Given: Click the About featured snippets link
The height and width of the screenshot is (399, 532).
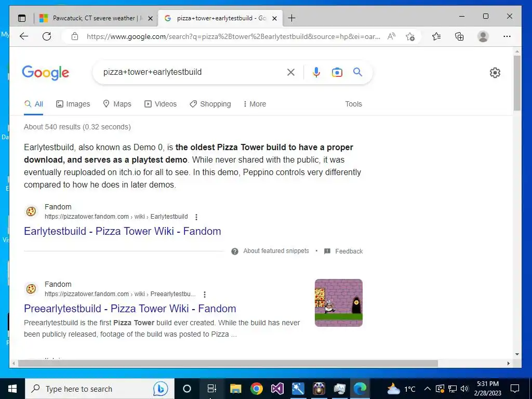Looking at the screenshot, I should (x=276, y=251).
